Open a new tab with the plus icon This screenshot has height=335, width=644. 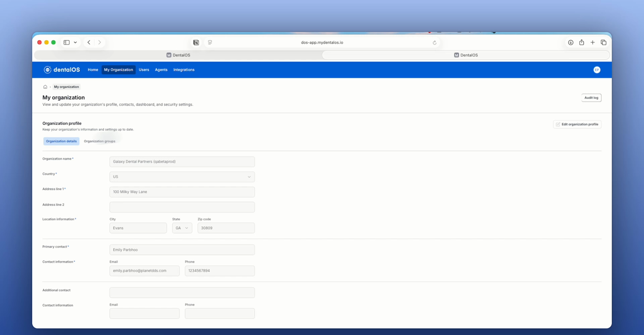click(x=592, y=42)
